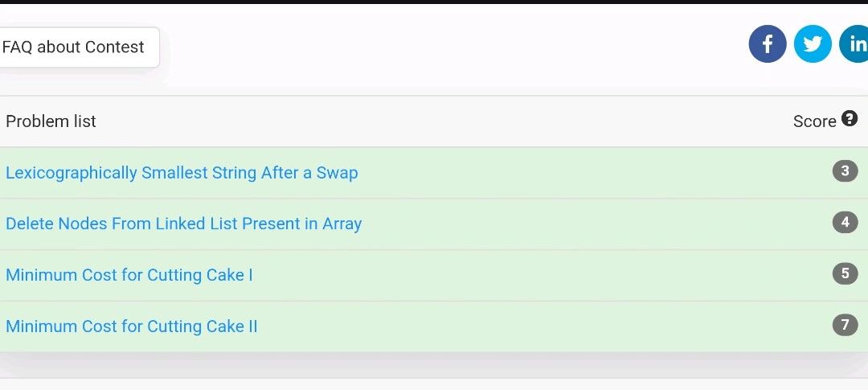Screen dimensions: 868x390
Task: Select the blank area of Delete Nodes row
Action: (596, 224)
